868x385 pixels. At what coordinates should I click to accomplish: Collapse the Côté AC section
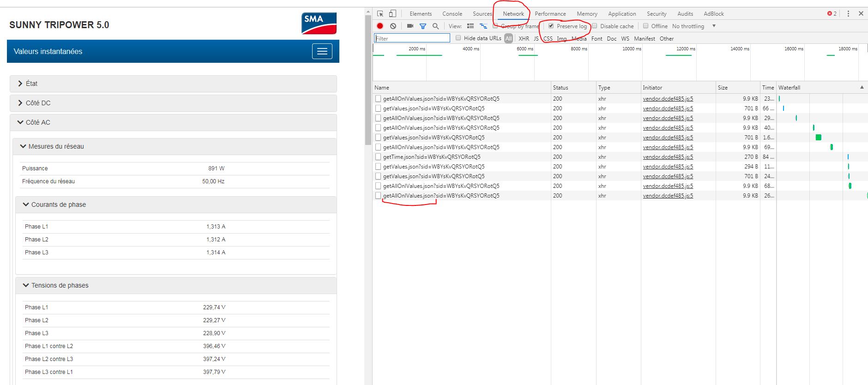pos(173,122)
